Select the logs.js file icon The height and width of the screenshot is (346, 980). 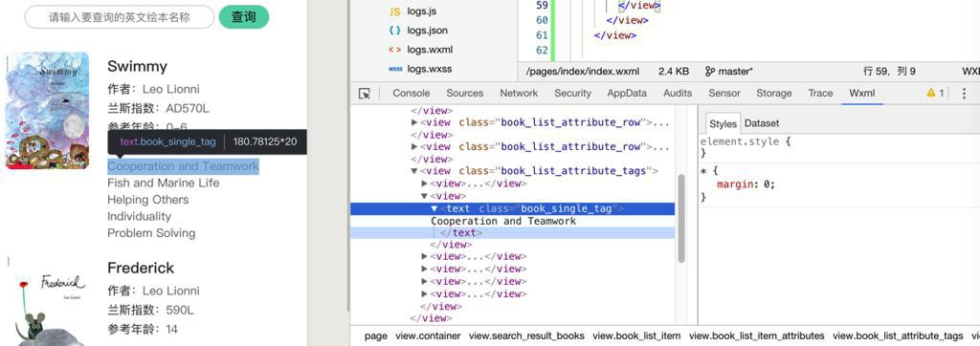[394, 11]
